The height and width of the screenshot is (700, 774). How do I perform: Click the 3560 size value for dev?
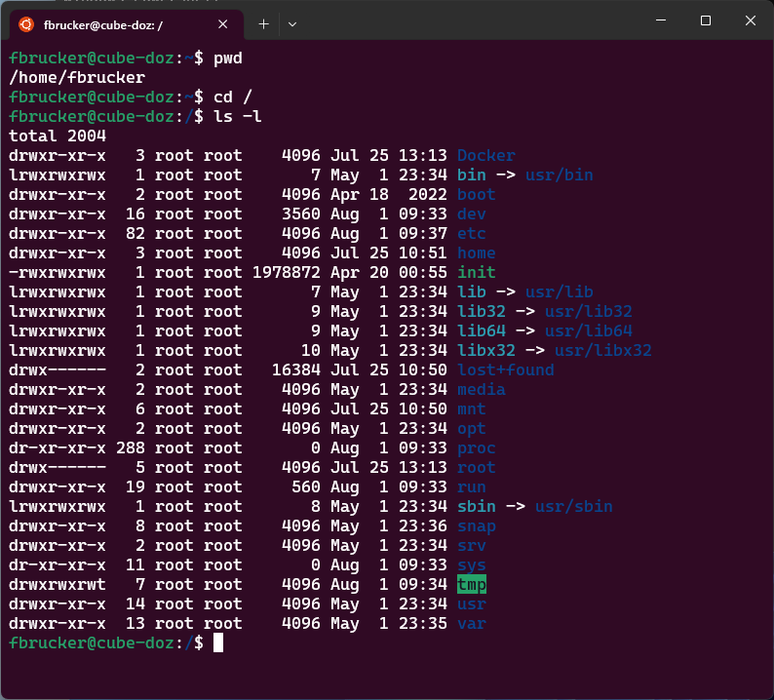coord(301,214)
